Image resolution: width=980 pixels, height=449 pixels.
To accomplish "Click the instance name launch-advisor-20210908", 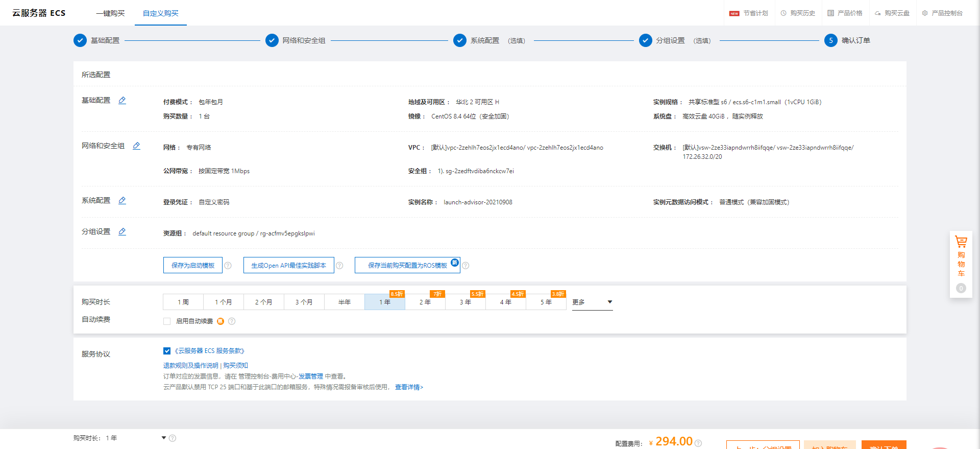I will coord(478,202).
